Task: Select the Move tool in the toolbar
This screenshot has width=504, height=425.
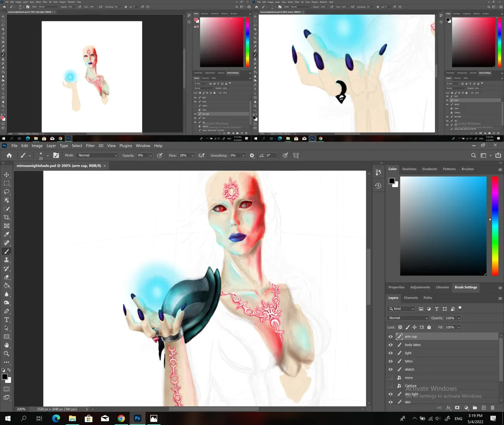Action: click(7, 175)
